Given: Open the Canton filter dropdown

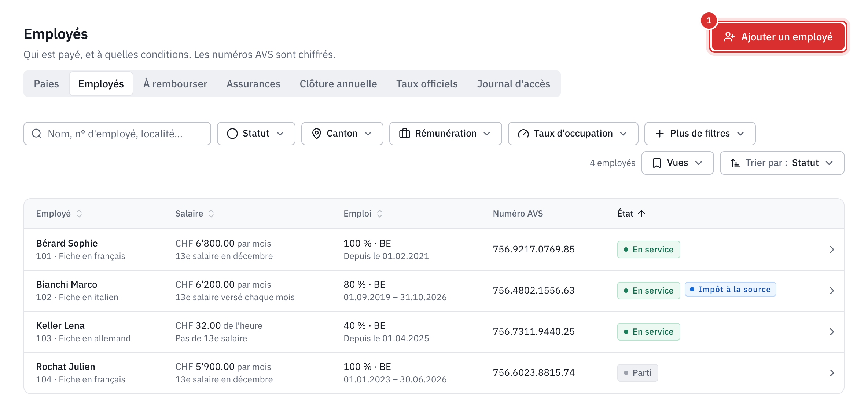Looking at the screenshot, I should pyautogui.click(x=342, y=134).
